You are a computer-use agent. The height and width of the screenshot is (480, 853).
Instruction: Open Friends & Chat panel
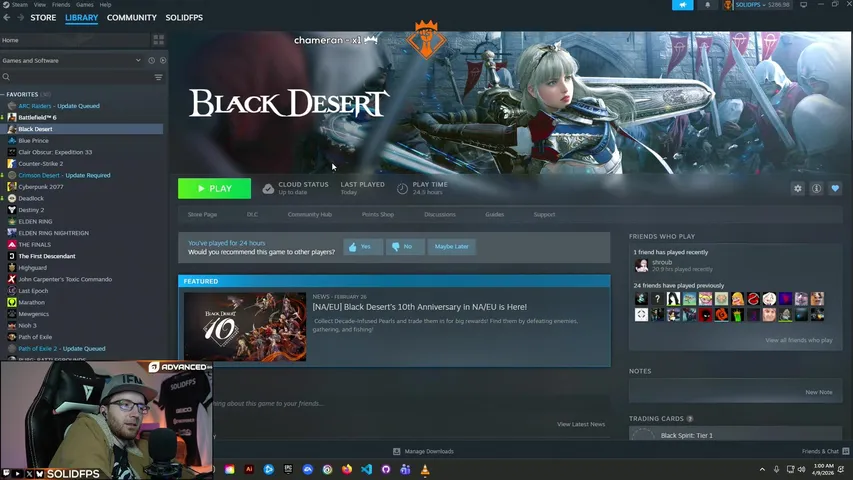tap(825, 451)
